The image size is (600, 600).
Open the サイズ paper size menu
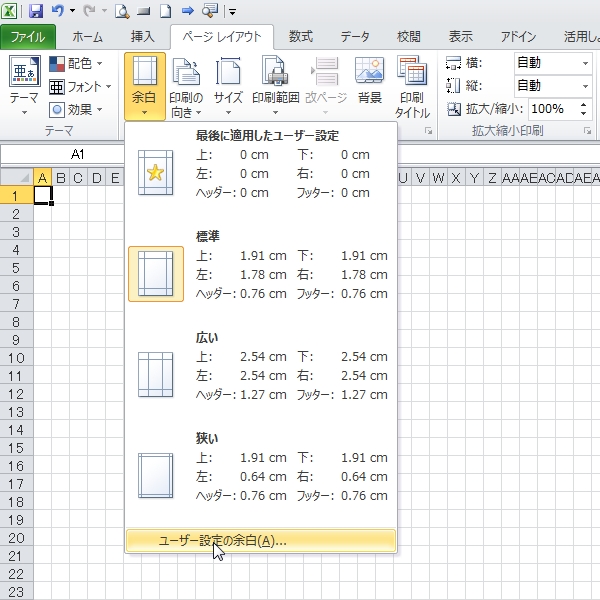(228, 86)
